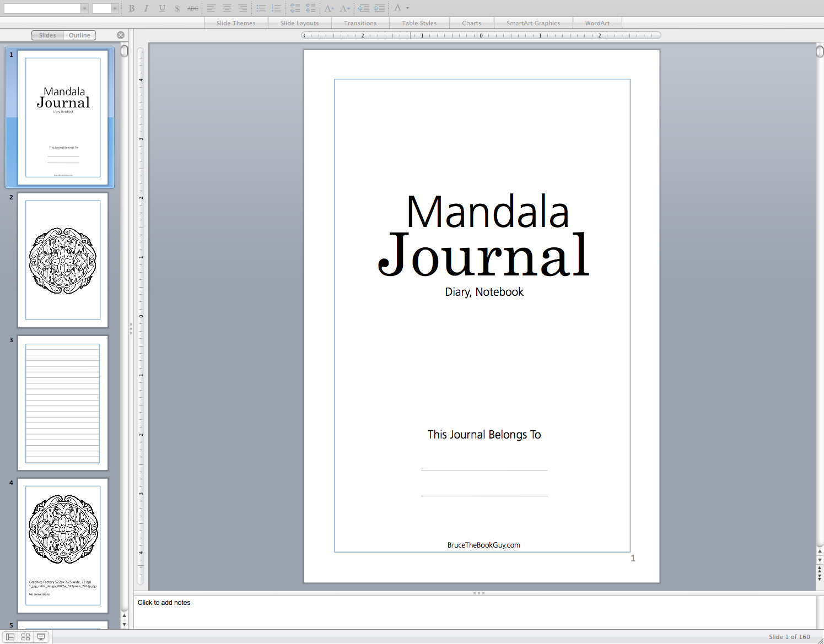Close the slides sidebar panel
Screen dimensions: 824x644
pyautogui.click(x=121, y=35)
